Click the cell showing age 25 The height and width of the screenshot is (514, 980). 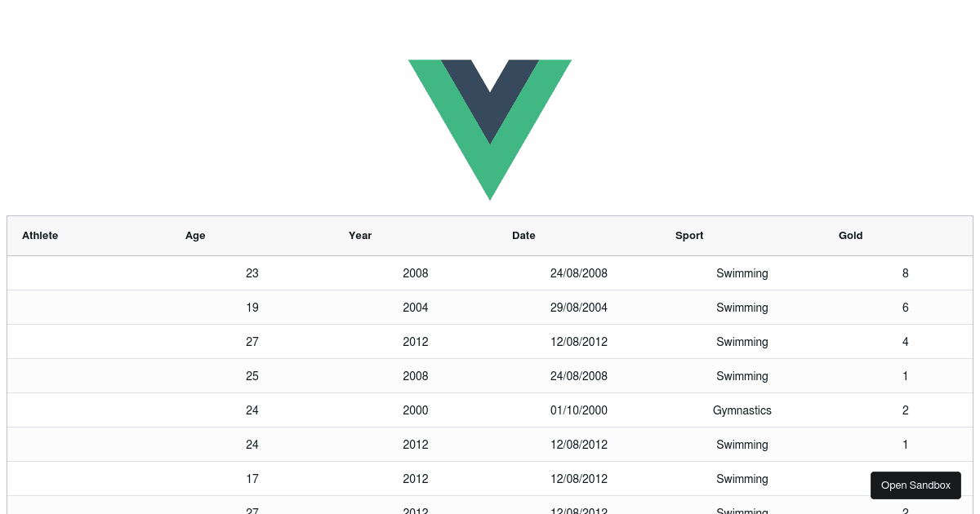[x=252, y=376]
